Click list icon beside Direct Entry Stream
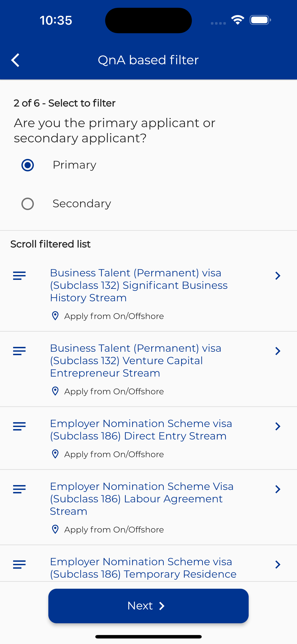The height and width of the screenshot is (644, 297). pos(19,426)
